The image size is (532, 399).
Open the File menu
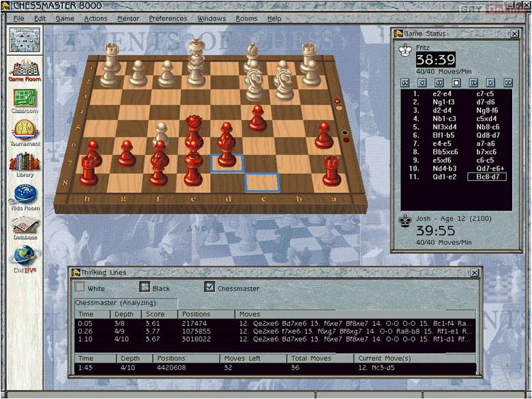point(18,18)
